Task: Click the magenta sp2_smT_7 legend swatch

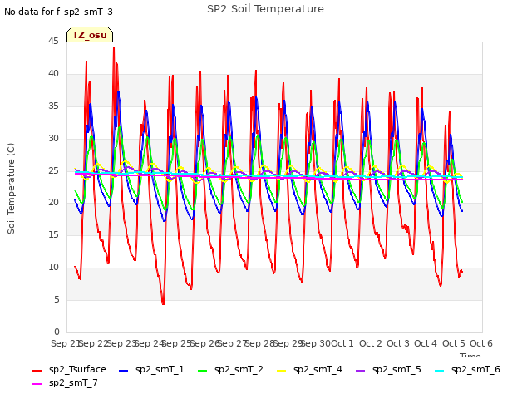Action: tap(37, 384)
